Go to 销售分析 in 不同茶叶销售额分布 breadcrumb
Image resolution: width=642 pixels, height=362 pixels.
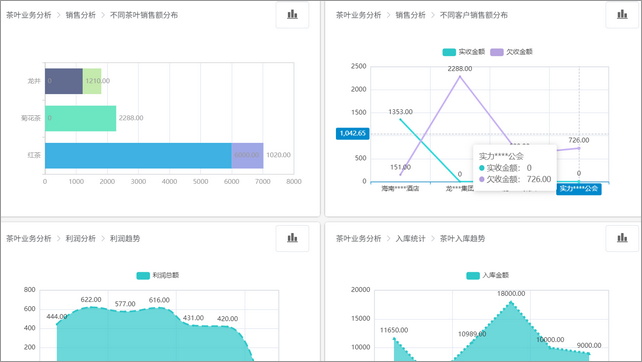click(x=81, y=15)
